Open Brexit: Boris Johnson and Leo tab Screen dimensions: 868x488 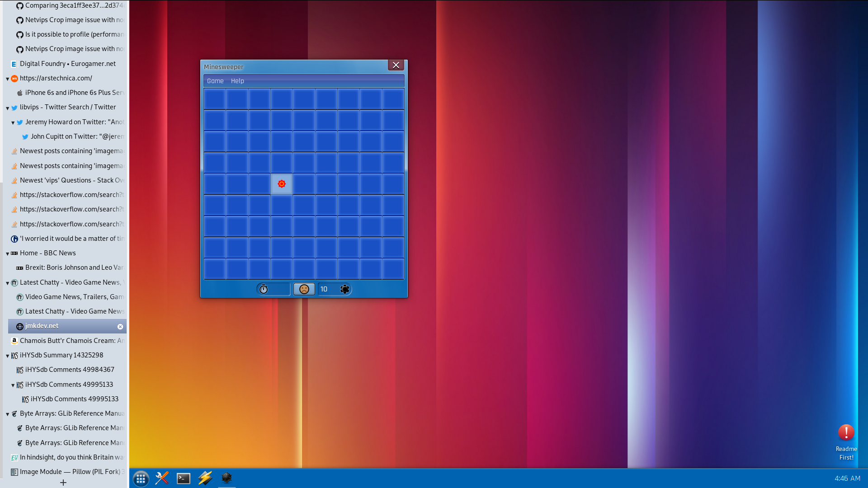coord(70,267)
